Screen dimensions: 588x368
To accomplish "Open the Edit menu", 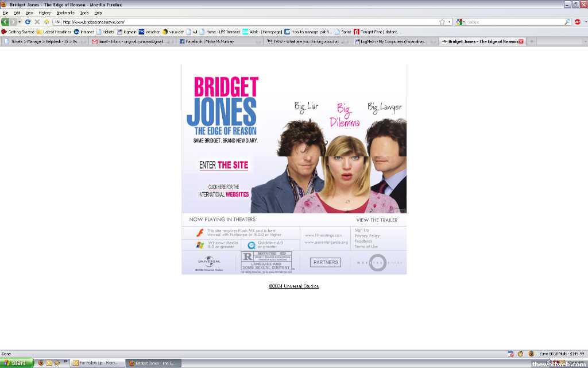I will point(17,13).
